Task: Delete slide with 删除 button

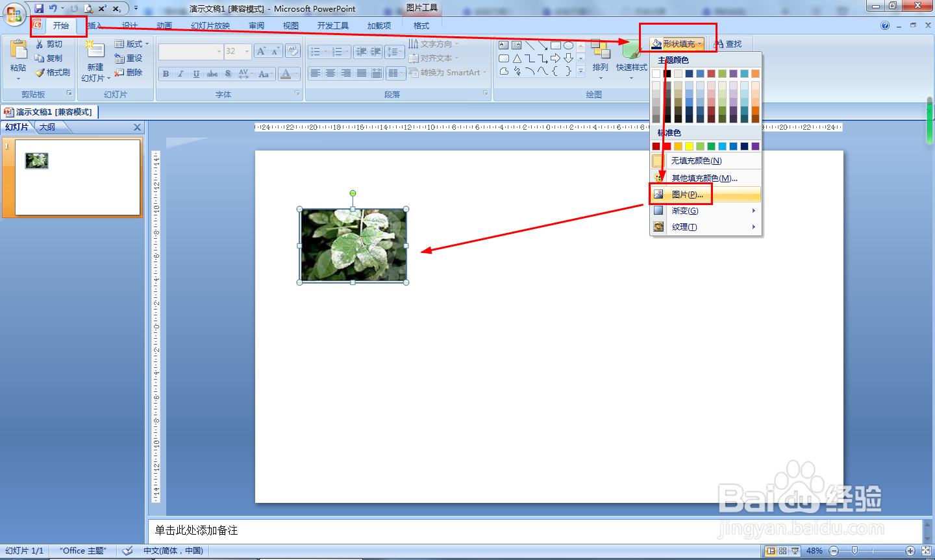Action: [129, 73]
